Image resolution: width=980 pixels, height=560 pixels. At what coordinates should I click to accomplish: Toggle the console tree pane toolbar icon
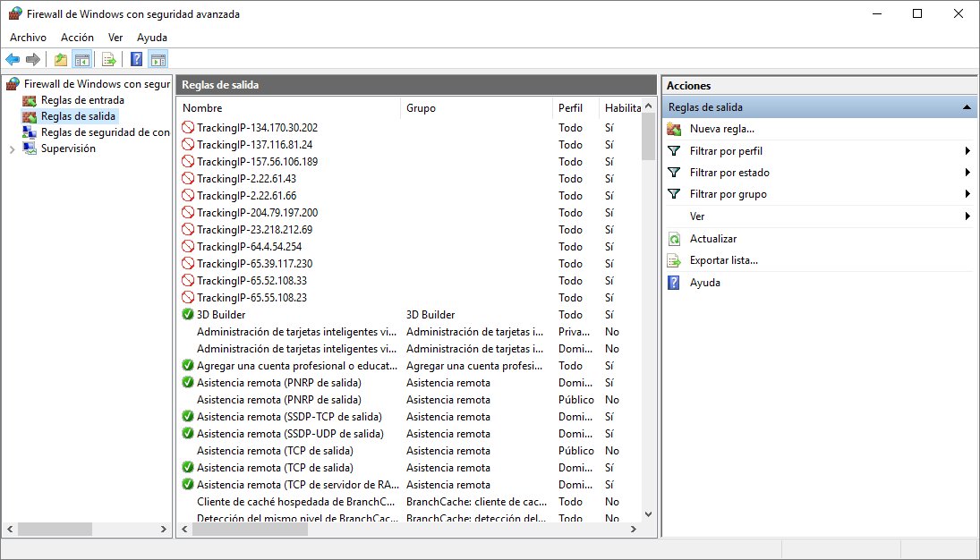click(x=82, y=60)
